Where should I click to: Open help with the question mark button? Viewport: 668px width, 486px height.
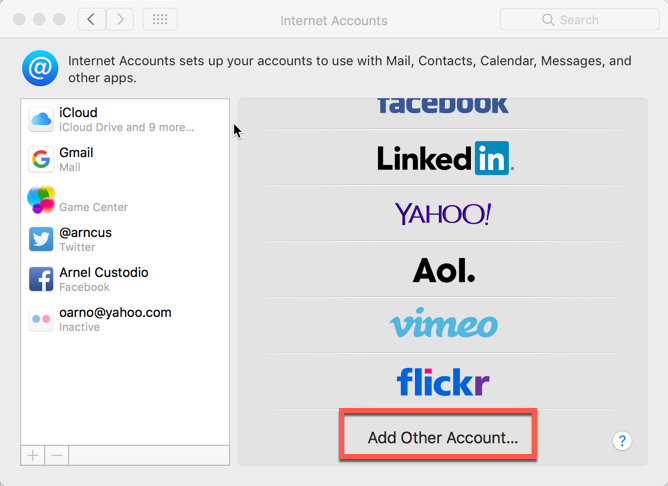point(622,441)
